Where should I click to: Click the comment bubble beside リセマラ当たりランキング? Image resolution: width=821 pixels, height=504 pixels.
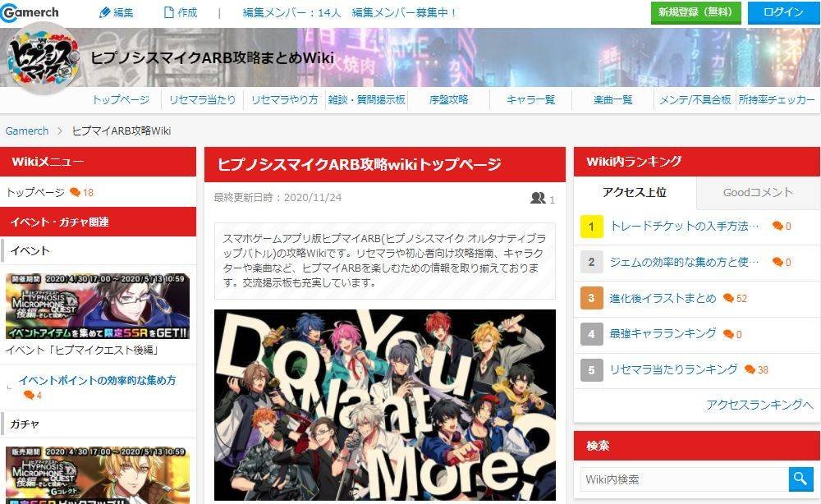click(750, 369)
